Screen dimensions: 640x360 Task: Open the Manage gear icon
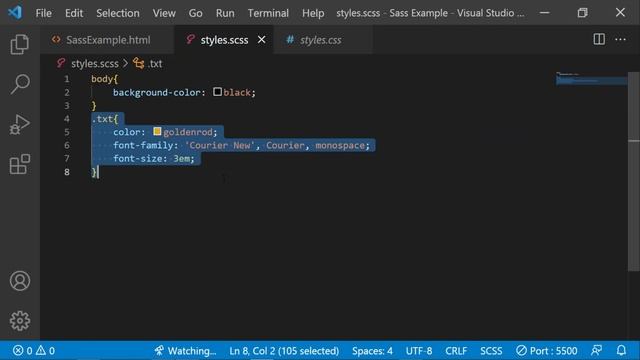(20, 321)
